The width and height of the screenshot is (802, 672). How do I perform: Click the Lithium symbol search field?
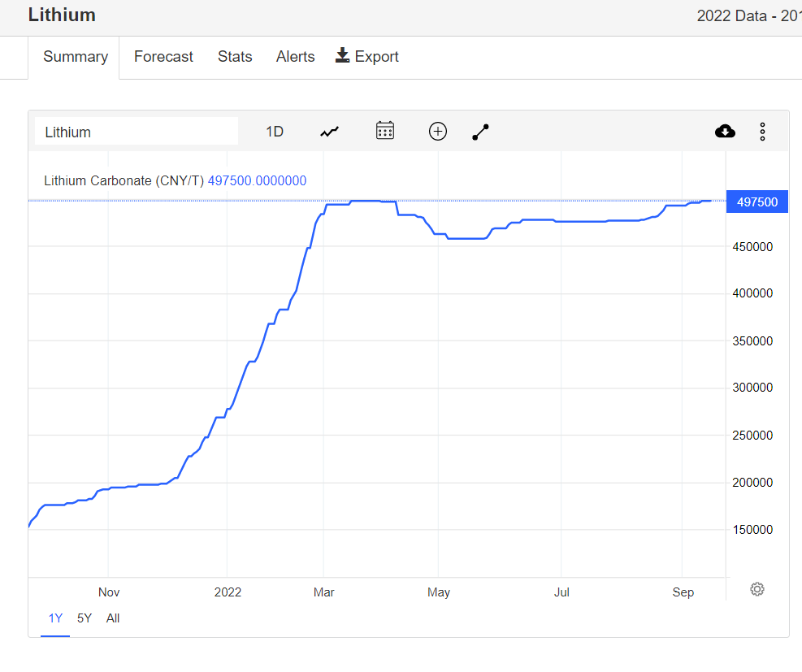[x=137, y=132]
